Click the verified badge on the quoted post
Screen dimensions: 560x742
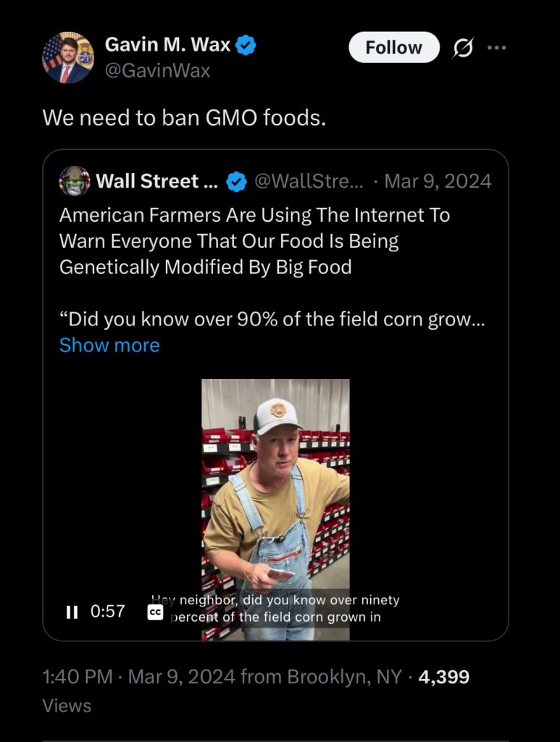pyautogui.click(x=236, y=182)
